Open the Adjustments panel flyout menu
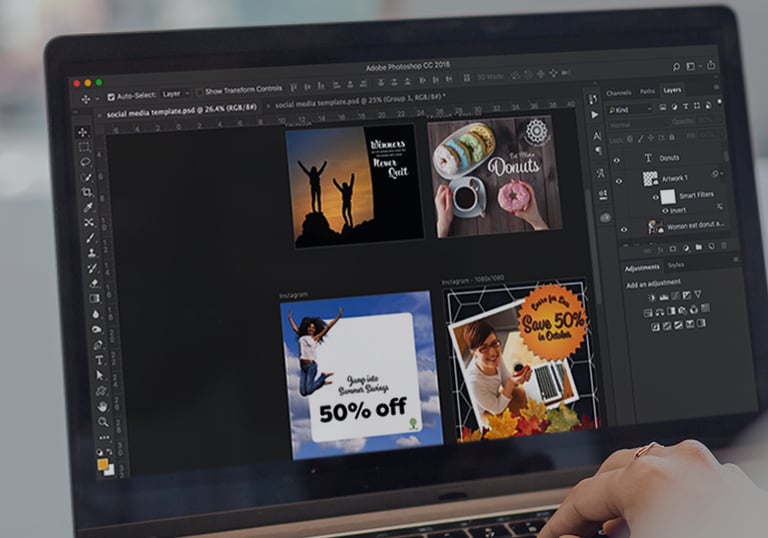Image resolution: width=768 pixels, height=538 pixels. (x=735, y=260)
